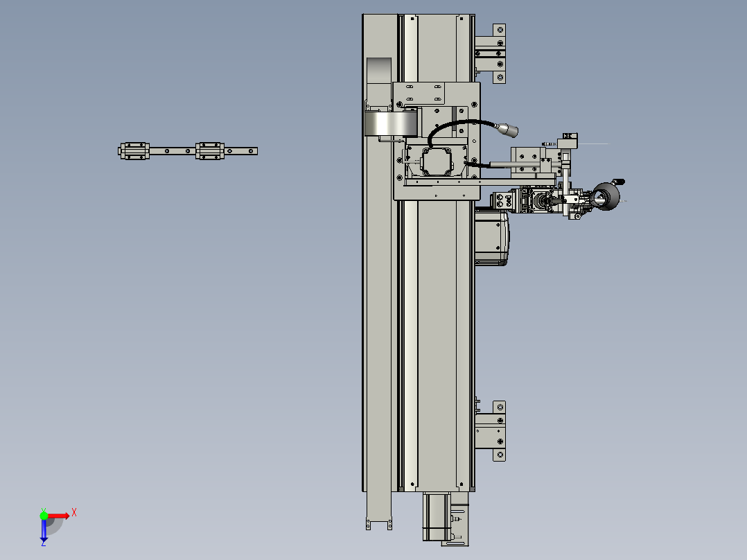
Task: Select the top-right mounting bracket of the column
Action: point(490,53)
